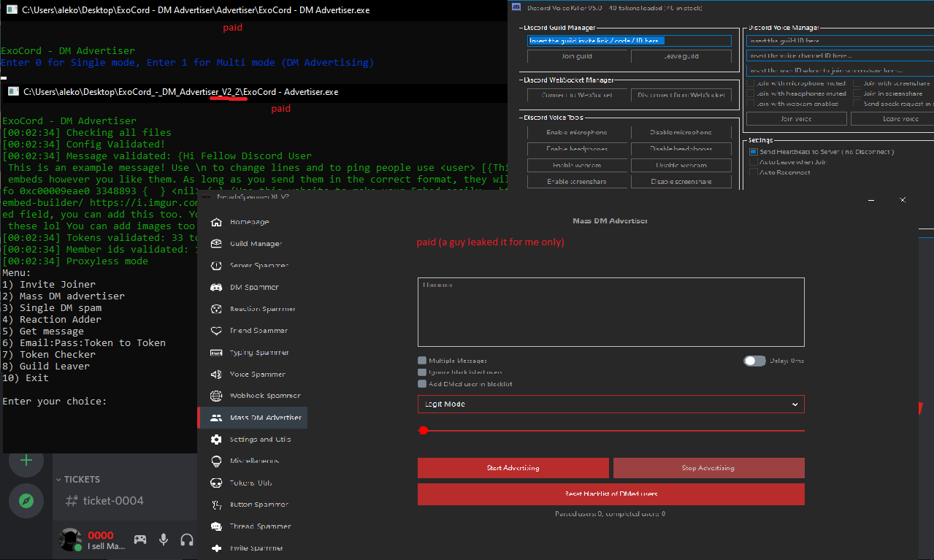
Task: Open the Homepage page in NebulaSpammer
Action: (248, 222)
